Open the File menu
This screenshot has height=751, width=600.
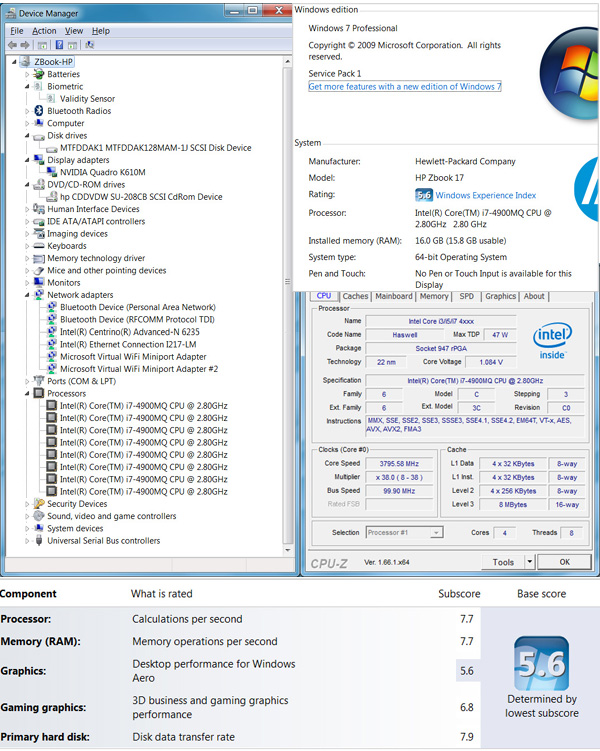[x=17, y=31]
